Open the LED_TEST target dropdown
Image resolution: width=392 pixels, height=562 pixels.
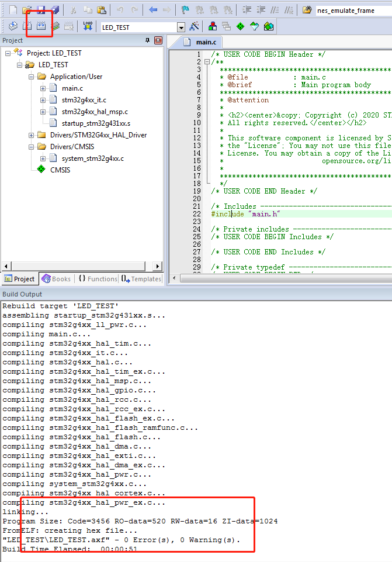click(181, 27)
